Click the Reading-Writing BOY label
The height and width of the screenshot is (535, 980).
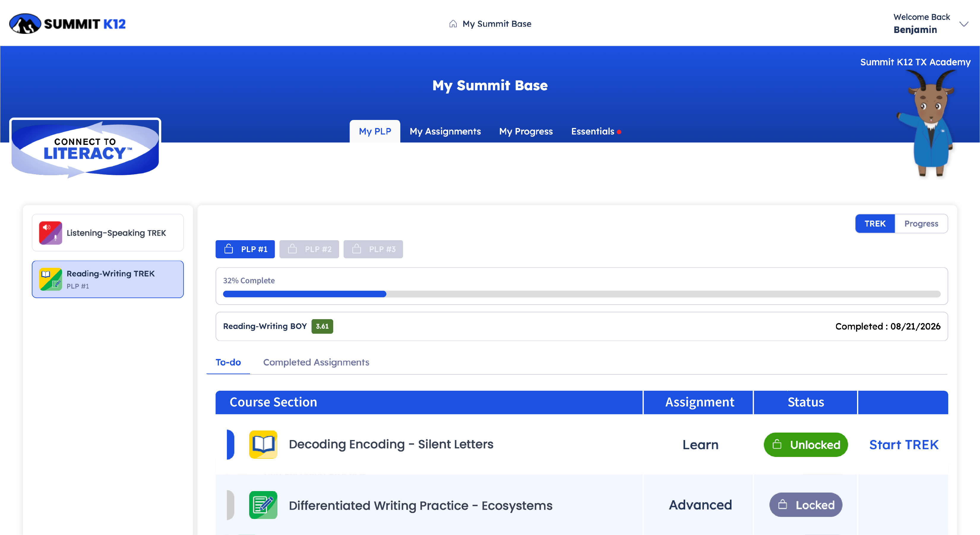pyautogui.click(x=265, y=326)
